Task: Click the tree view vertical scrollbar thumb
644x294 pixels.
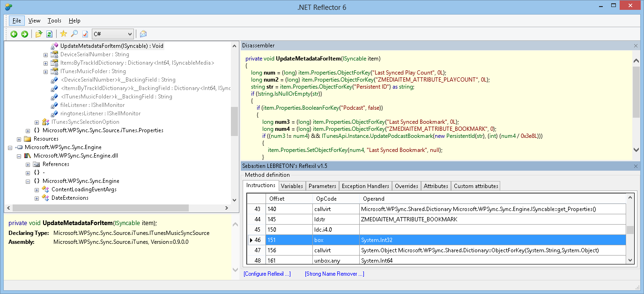Action: click(x=235, y=121)
